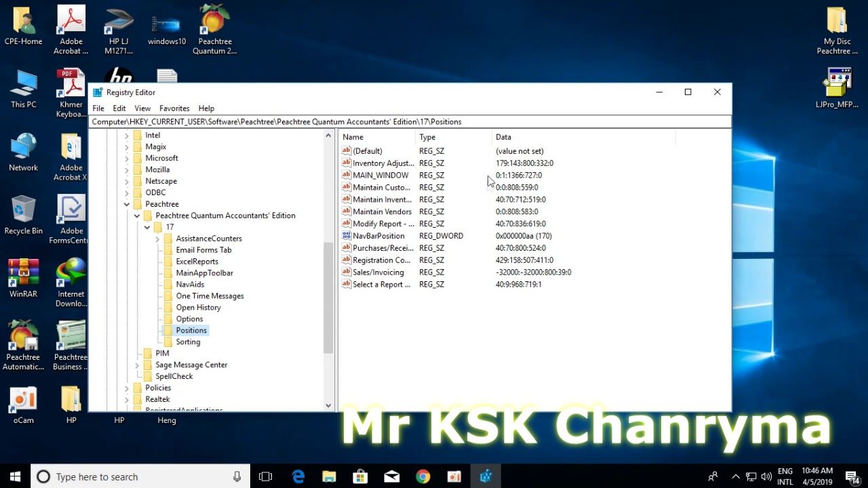Select the NavBarPosition DWORD value
This screenshot has height=488, width=868.
[x=378, y=236]
